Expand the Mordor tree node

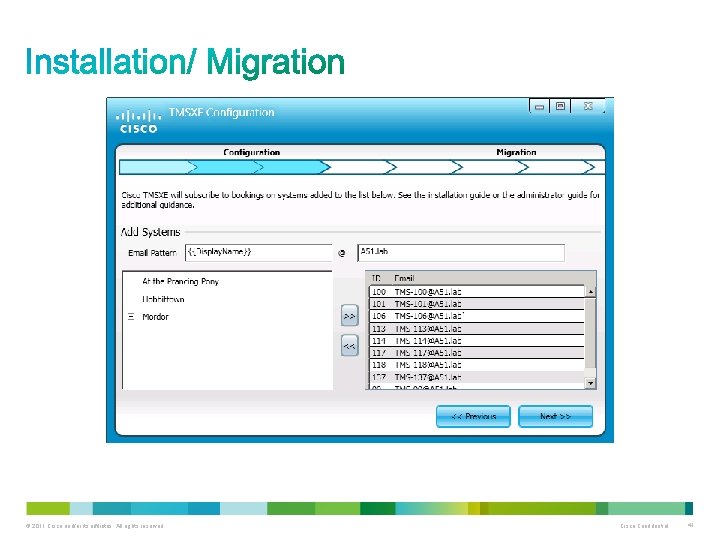pyautogui.click(x=131, y=316)
